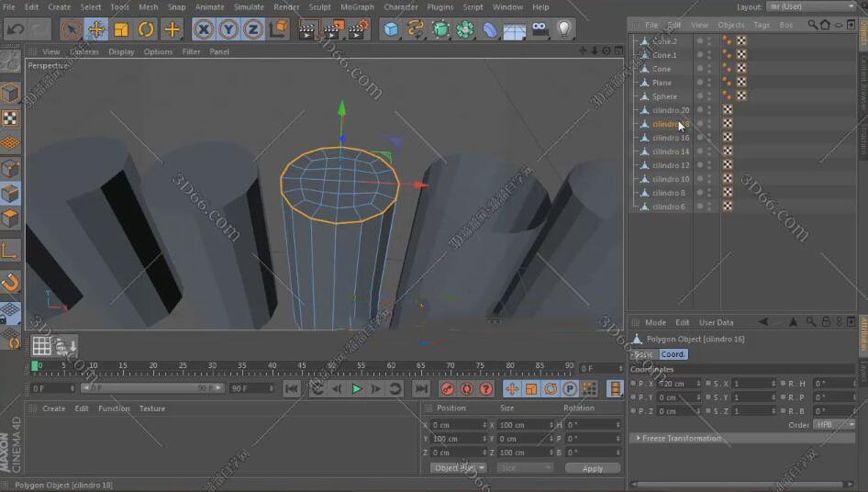
Task: Select cilindro 12 in object list
Action: [x=671, y=165]
